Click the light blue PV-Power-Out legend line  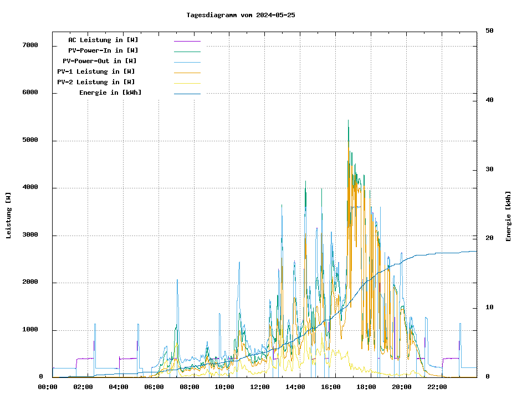pyautogui.click(x=187, y=62)
